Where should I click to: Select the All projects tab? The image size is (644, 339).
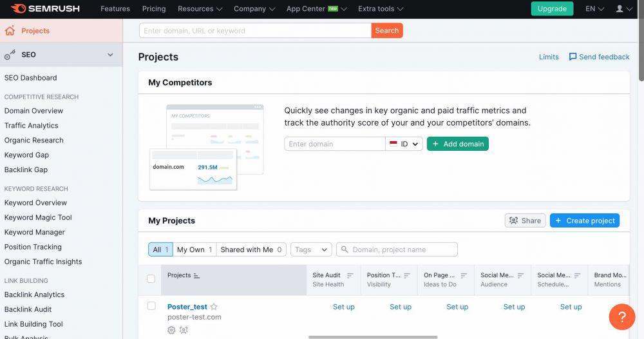pos(160,249)
